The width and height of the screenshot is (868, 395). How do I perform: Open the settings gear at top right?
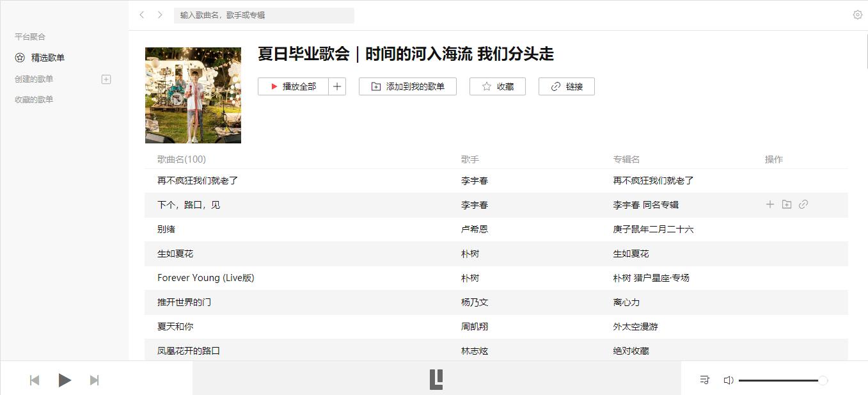click(856, 13)
